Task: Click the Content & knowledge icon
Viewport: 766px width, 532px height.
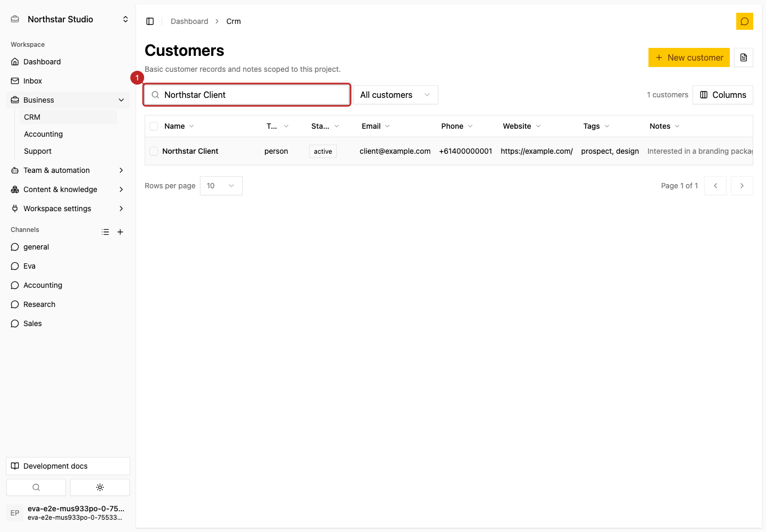Action: pyautogui.click(x=15, y=189)
